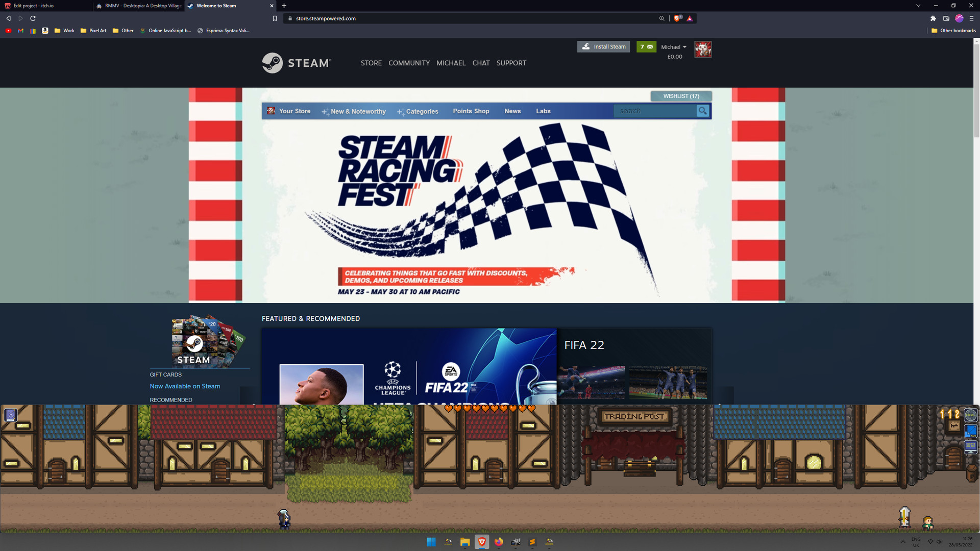
Task: Open Windows Start menu
Action: (x=431, y=542)
